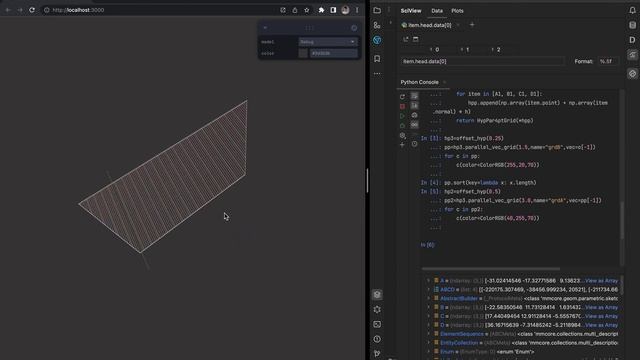Viewport: 640px width, 360px height.
Task: Add a new data view tab with plus
Action: click(x=472, y=25)
